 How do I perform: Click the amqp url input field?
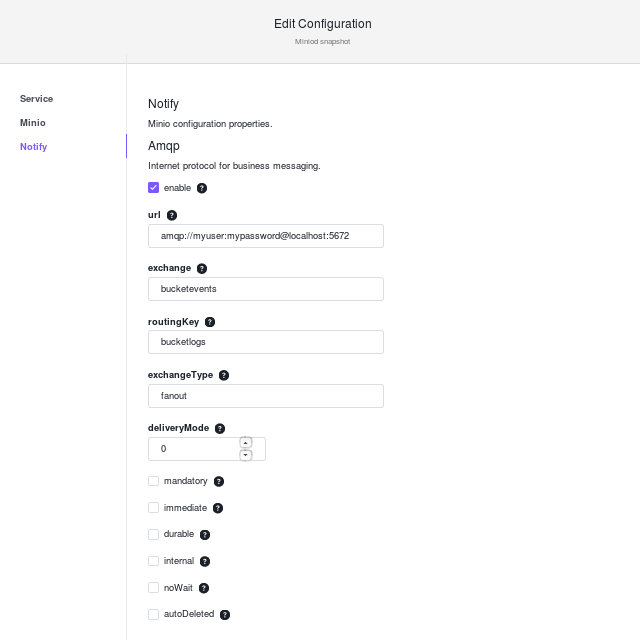point(266,236)
